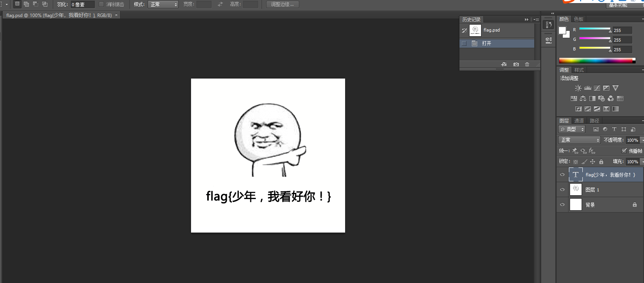Open the tool preset picker arrow
The width and height of the screenshot is (644, 283).
click(x=7, y=4)
